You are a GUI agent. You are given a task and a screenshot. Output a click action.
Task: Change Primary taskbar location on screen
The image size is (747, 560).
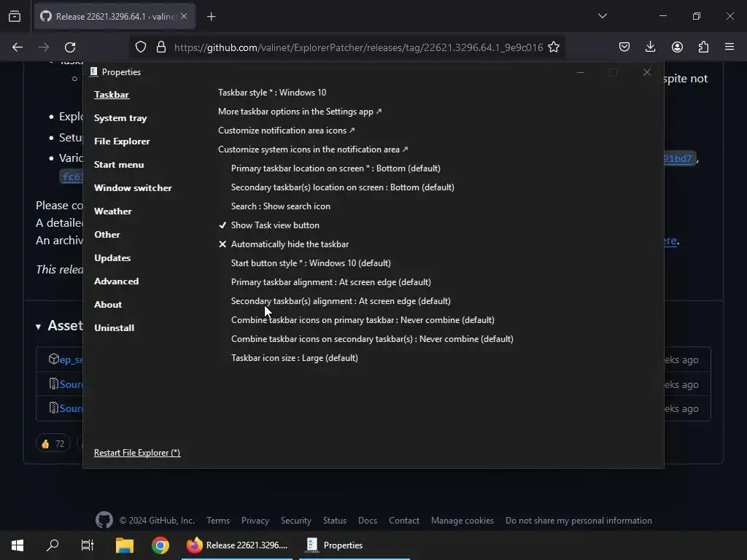[x=336, y=168]
